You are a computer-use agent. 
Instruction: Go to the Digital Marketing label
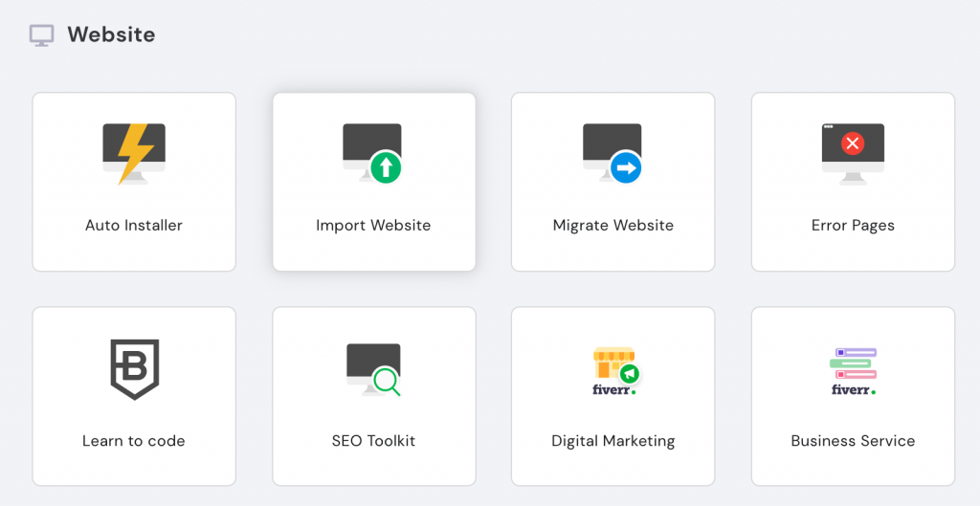pyautogui.click(x=613, y=440)
